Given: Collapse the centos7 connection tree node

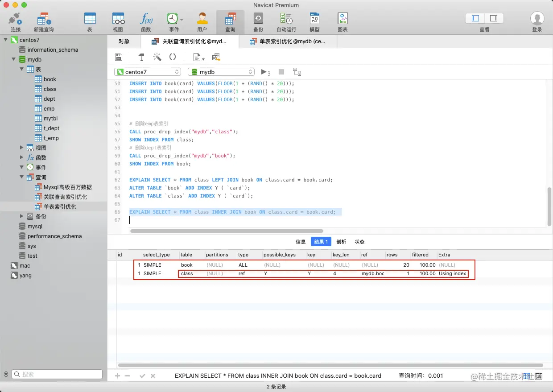Looking at the screenshot, I should 6,40.
